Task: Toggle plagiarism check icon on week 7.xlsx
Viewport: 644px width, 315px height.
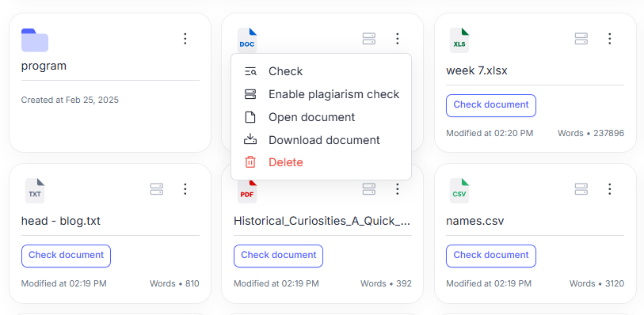Action: click(581, 39)
